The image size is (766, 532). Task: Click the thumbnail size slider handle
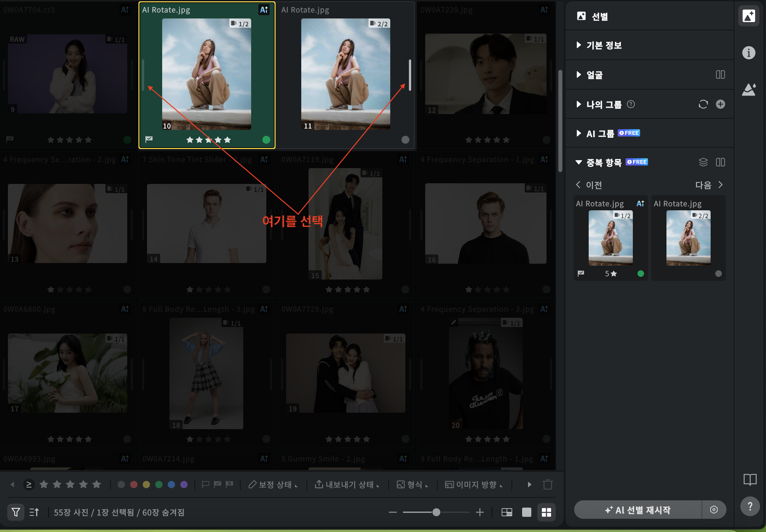(436, 512)
